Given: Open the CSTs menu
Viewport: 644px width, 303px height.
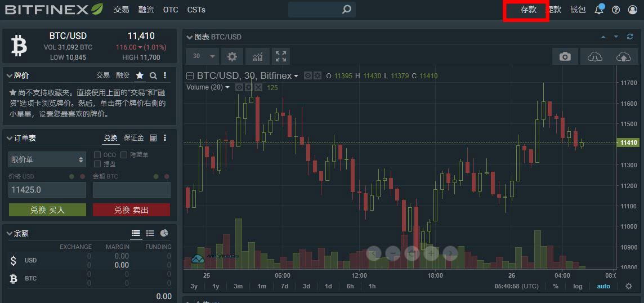Looking at the screenshot, I should 196,10.
